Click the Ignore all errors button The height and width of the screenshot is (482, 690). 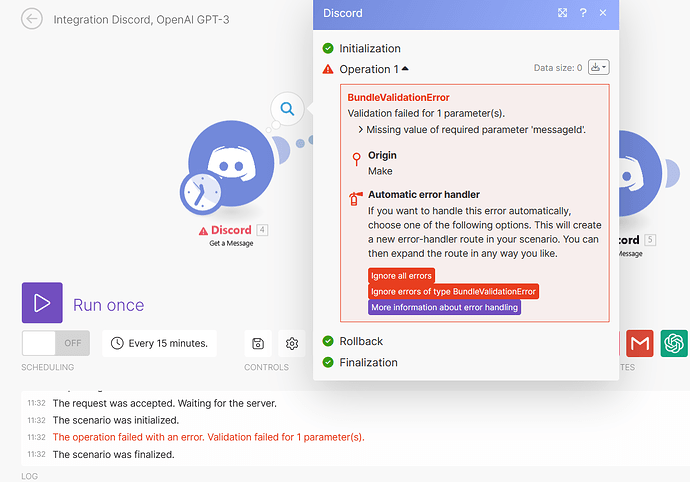point(401,276)
